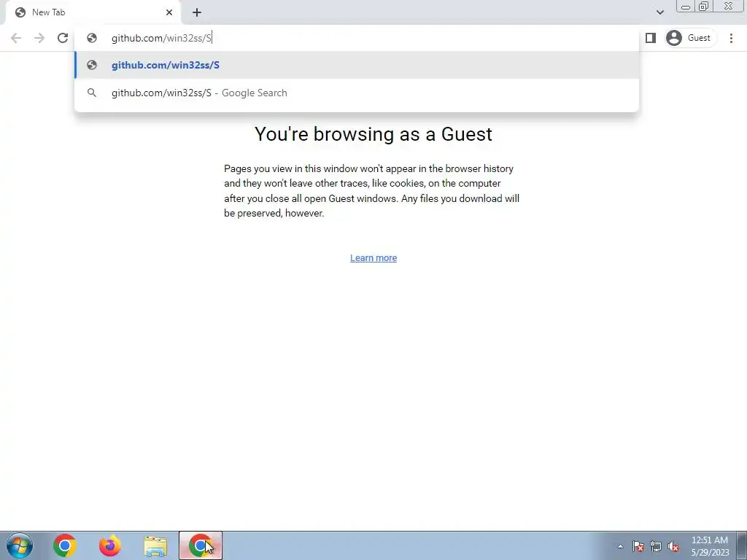Open a new tab with the plus button
The height and width of the screenshot is (560, 747).
point(197,12)
